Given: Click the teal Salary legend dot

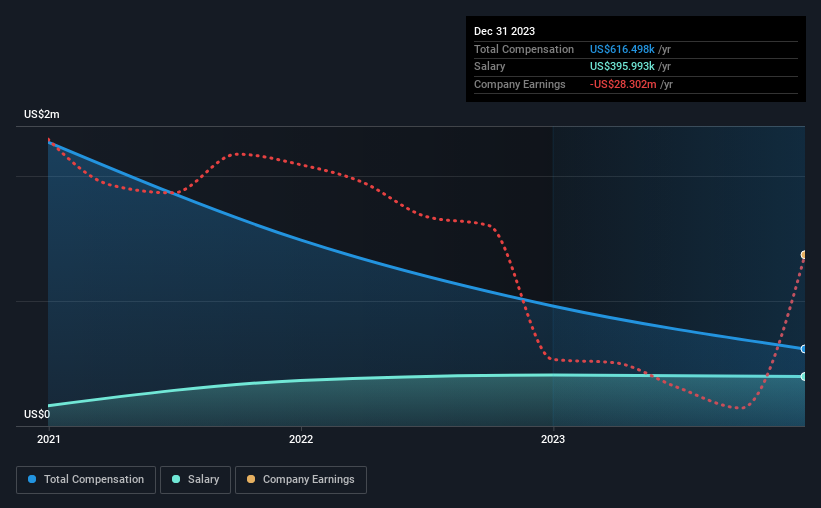Looking at the screenshot, I should click(x=176, y=479).
